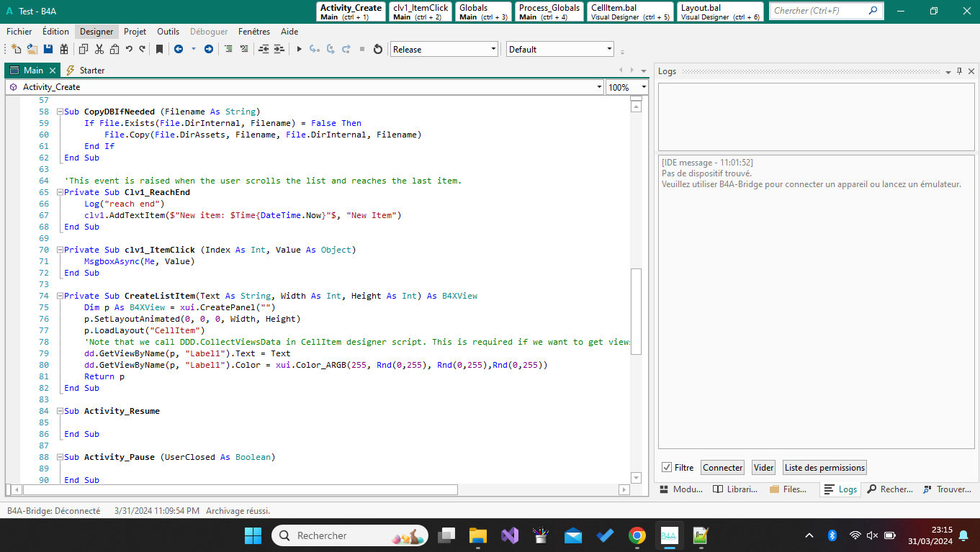Pin the Logs panel with the pushpin

(959, 71)
